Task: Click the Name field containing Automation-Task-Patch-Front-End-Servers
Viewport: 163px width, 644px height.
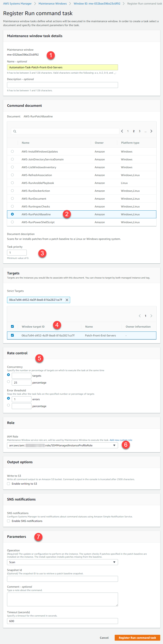Action: (x=62, y=67)
